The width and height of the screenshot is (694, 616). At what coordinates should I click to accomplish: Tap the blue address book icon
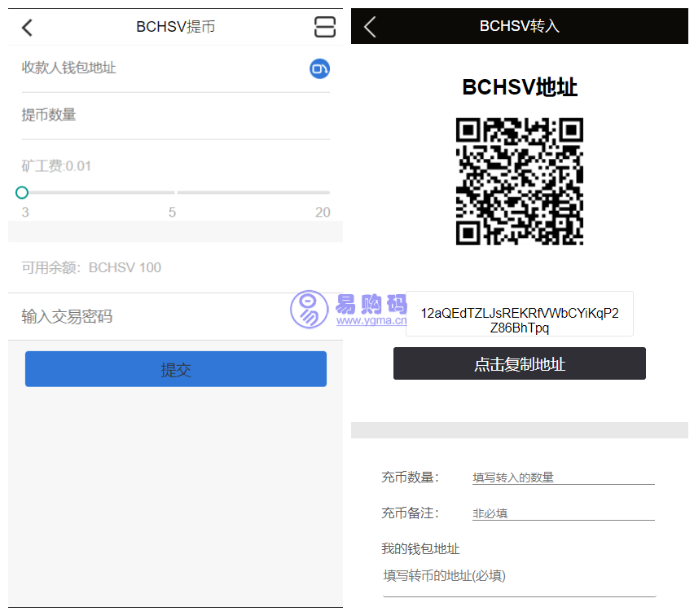[x=319, y=69]
